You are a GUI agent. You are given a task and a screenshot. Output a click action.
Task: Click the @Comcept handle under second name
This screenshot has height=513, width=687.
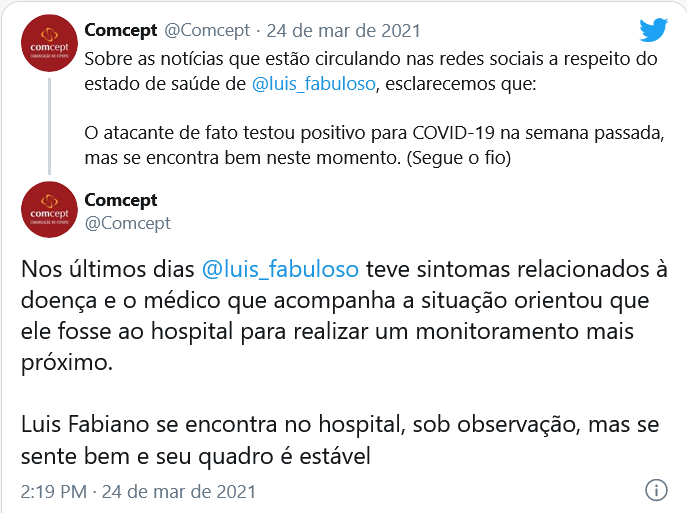point(127,222)
